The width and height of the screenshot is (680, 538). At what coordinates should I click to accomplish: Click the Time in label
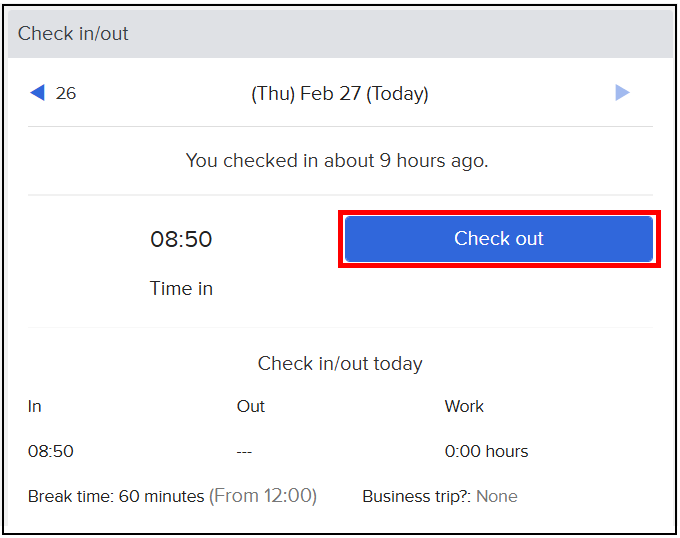click(181, 288)
